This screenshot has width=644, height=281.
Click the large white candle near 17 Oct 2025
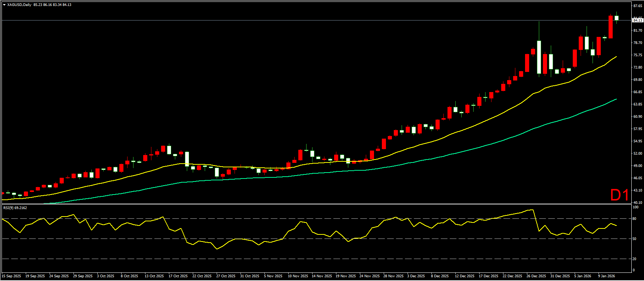pyautogui.click(x=187, y=158)
